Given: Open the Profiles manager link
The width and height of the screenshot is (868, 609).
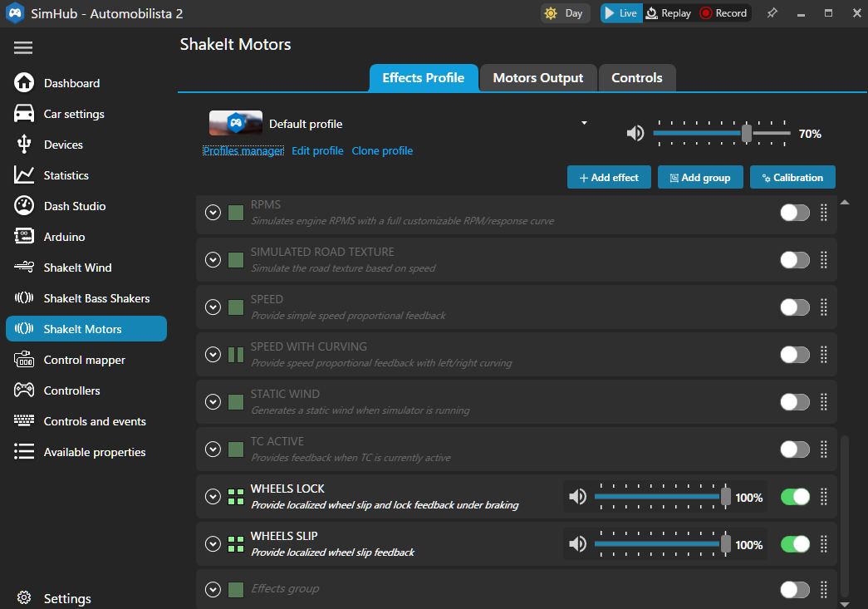Looking at the screenshot, I should point(243,150).
